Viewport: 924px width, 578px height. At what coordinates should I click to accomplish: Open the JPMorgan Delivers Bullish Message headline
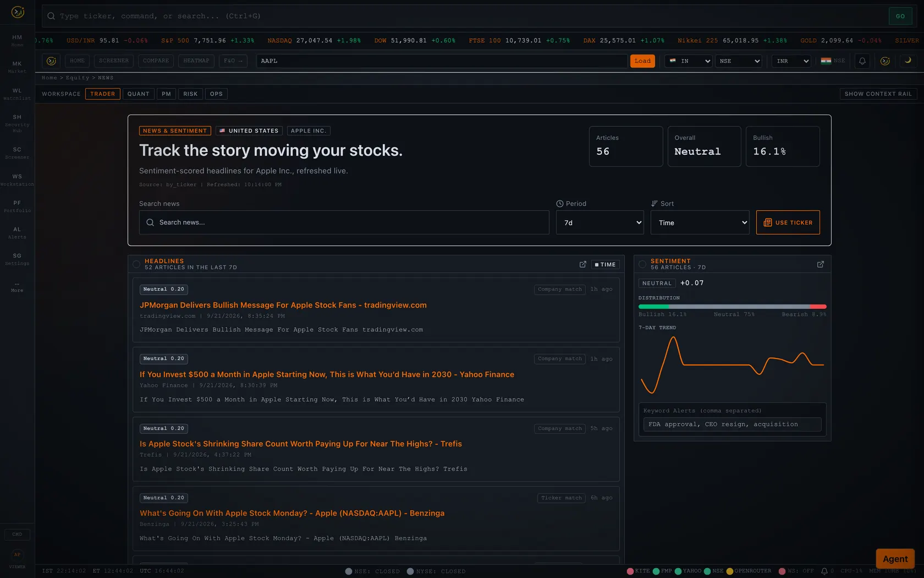[x=283, y=305]
